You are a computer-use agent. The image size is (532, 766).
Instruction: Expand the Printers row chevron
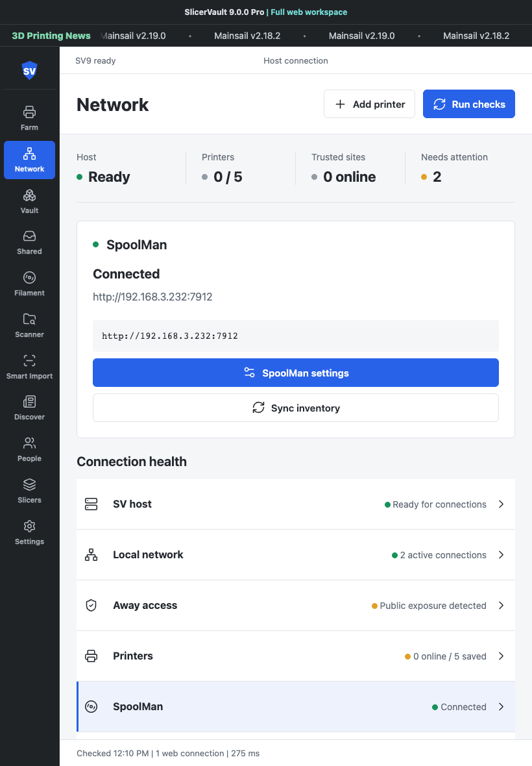(502, 656)
